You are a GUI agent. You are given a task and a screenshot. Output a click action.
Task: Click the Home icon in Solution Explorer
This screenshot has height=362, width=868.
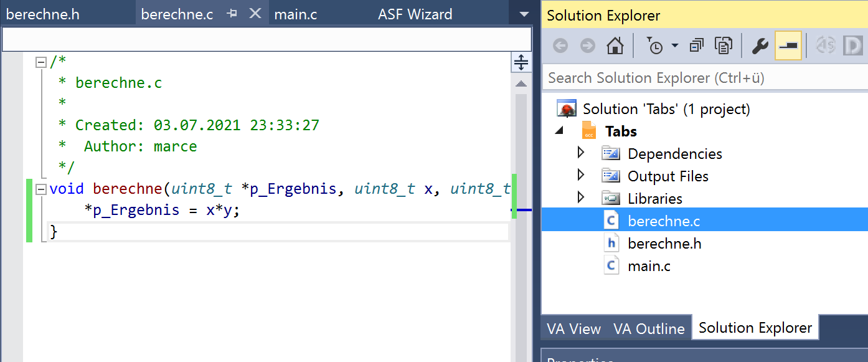(x=615, y=45)
